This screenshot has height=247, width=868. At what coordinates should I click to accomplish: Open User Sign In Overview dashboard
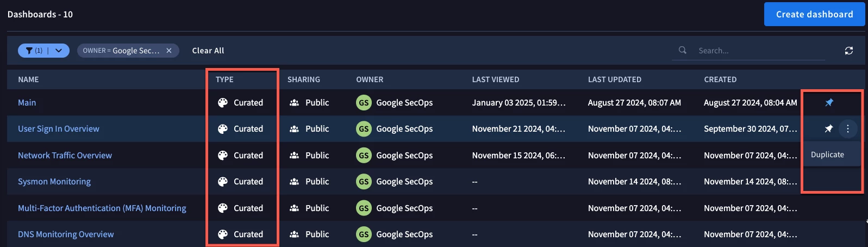click(x=59, y=129)
